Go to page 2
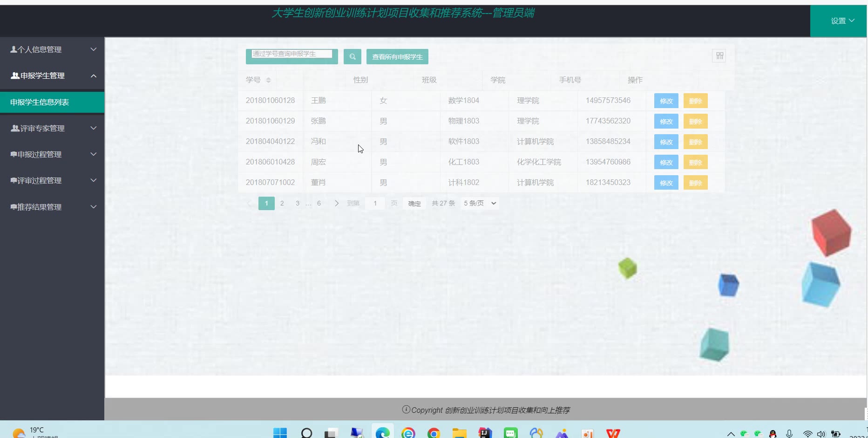 [282, 203]
